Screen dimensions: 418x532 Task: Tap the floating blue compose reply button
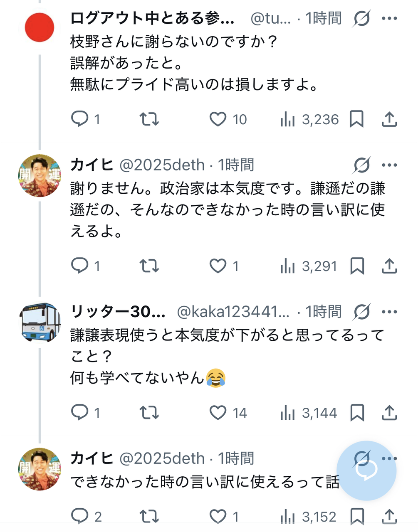point(366,471)
